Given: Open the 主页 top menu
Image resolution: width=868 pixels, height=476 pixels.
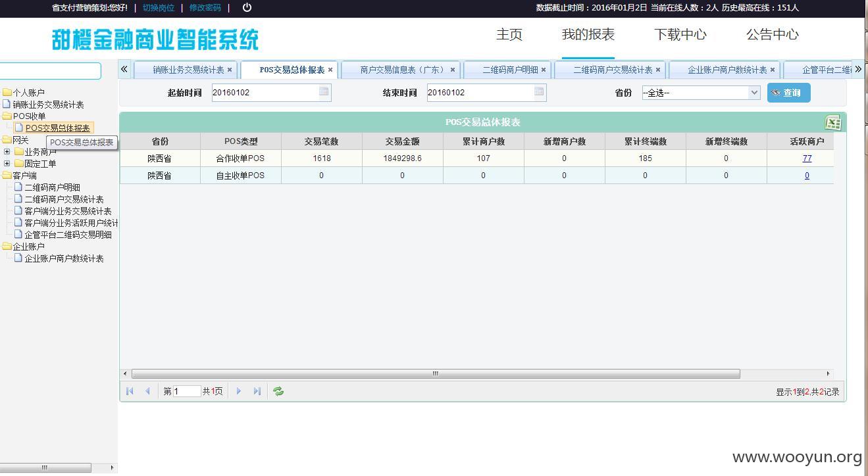Looking at the screenshot, I should (x=509, y=35).
